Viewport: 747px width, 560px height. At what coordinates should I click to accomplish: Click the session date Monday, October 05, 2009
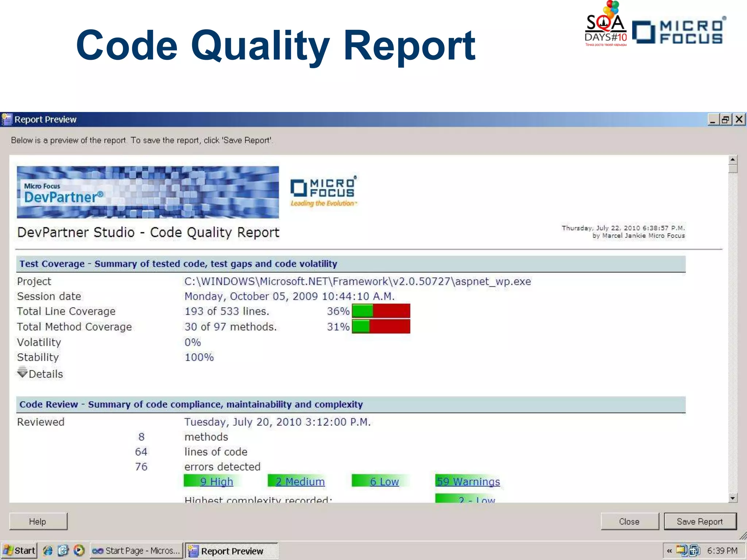coord(289,296)
